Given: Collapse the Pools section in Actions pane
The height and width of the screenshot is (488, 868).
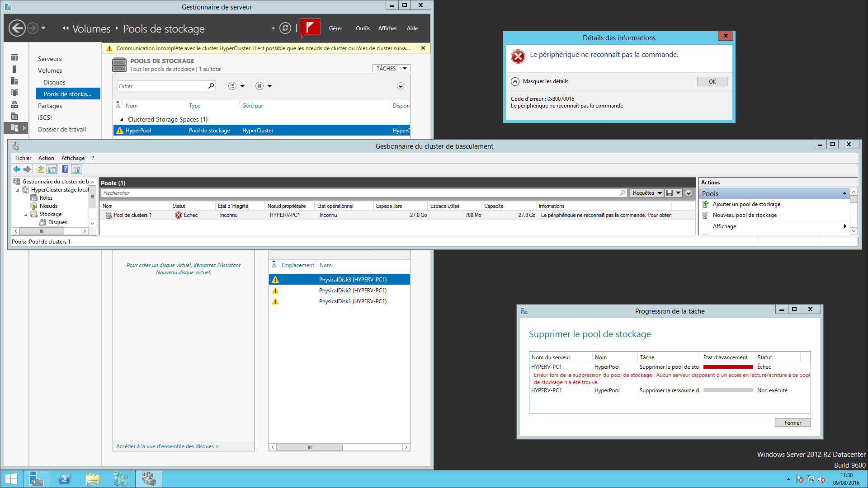Looking at the screenshot, I should pyautogui.click(x=844, y=194).
